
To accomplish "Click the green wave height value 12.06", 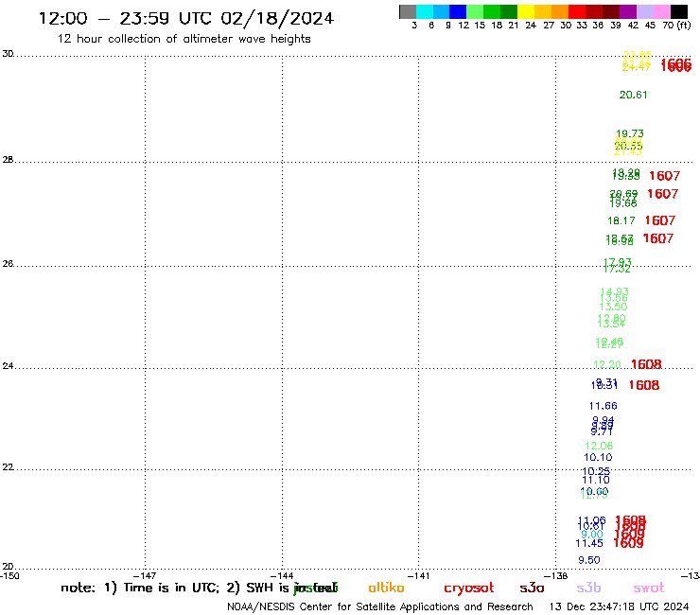I will tap(599, 446).
